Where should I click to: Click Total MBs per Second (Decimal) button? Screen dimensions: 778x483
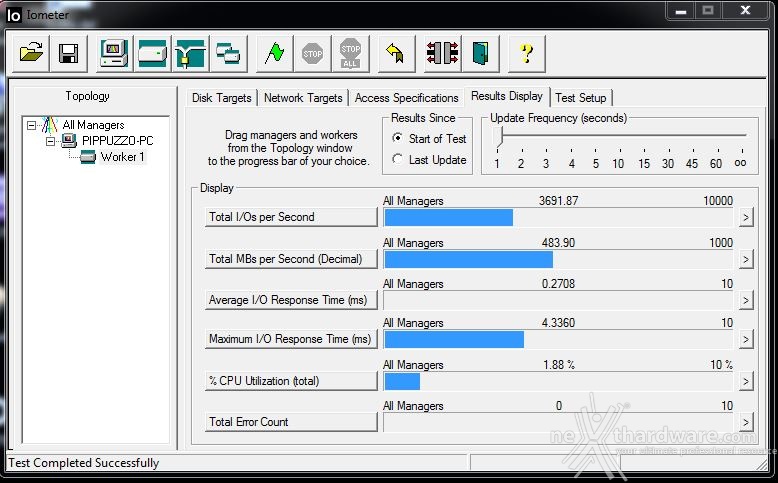point(291,259)
